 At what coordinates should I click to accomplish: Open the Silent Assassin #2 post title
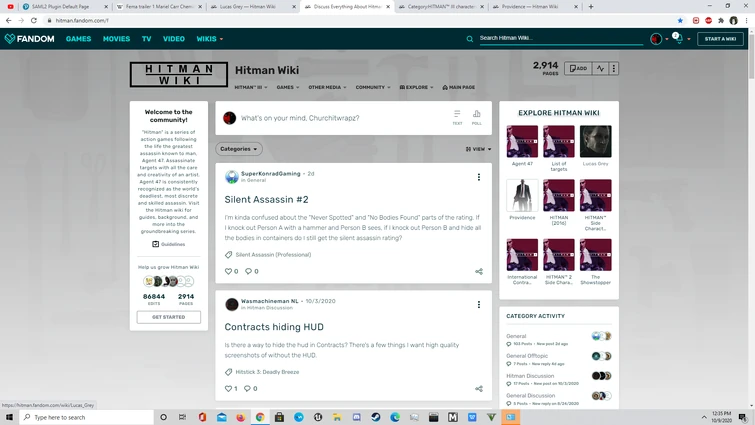[266, 199]
